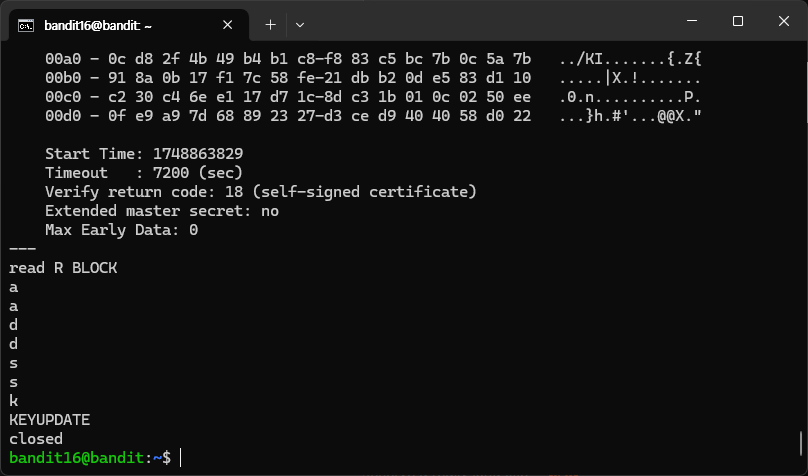Click the green bandit16@bandit prompt text
The image size is (808, 476).
[76, 457]
